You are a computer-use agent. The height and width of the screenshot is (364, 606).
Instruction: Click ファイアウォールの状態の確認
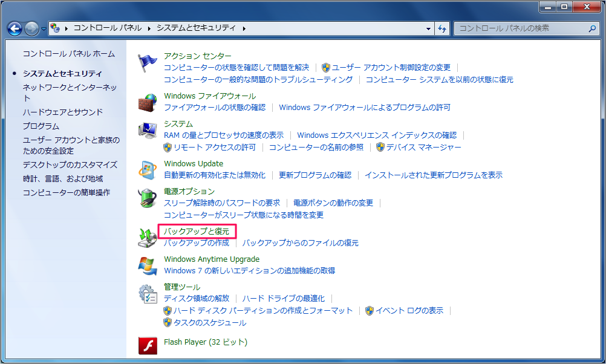[215, 108]
